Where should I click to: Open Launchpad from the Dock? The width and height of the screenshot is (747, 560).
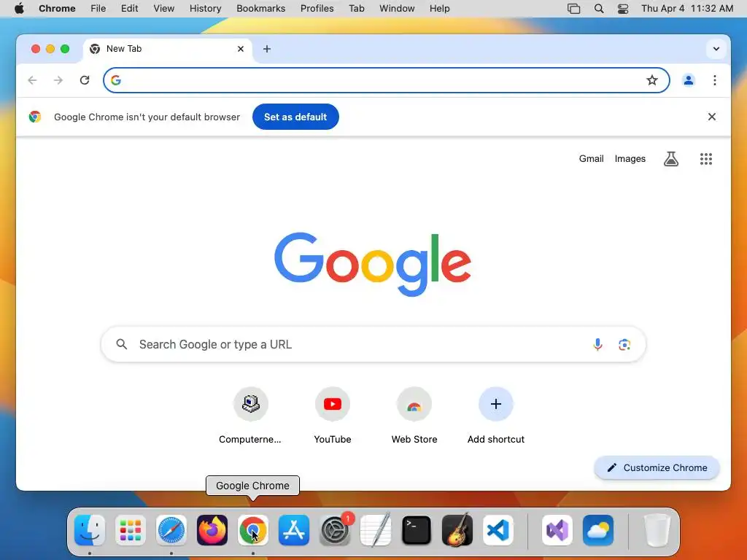[x=131, y=530]
